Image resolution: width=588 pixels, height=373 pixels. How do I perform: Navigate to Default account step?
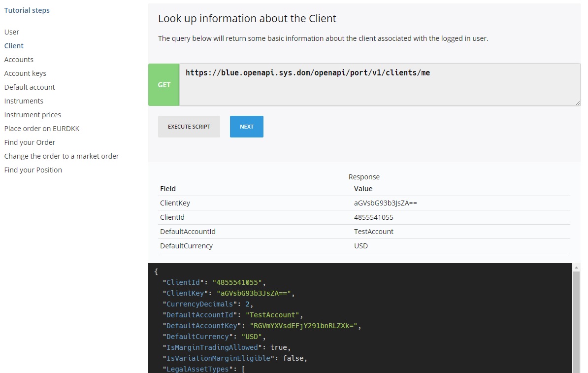(30, 87)
